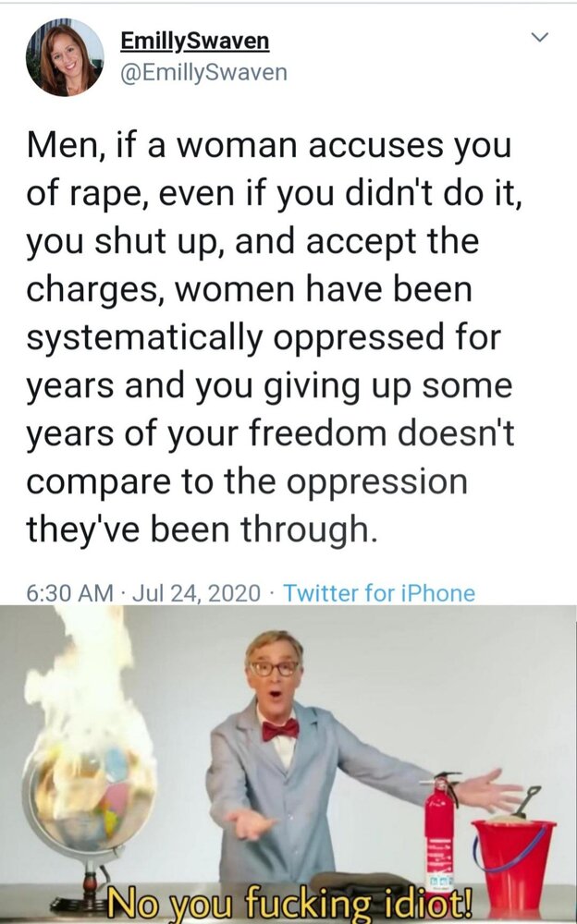The height and width of the screenshot is (924, 577).
Task: Open the Twitter for iPhone source link
Action: [x=379, y=593]
